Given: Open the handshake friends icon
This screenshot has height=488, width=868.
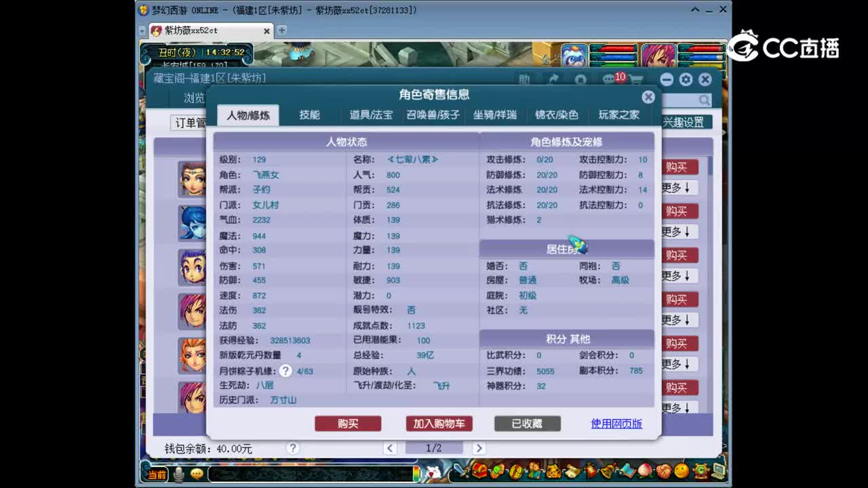Looking at the screenshot, I should 664,471.
